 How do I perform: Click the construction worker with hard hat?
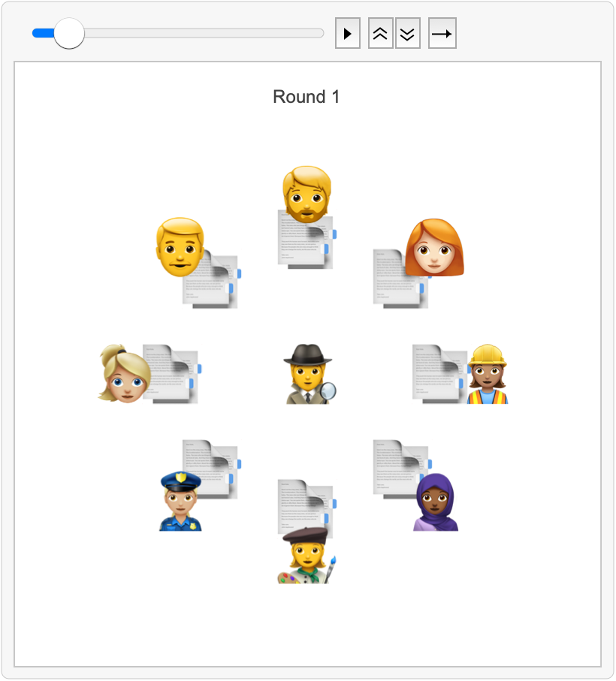click(x=488, y=374)
